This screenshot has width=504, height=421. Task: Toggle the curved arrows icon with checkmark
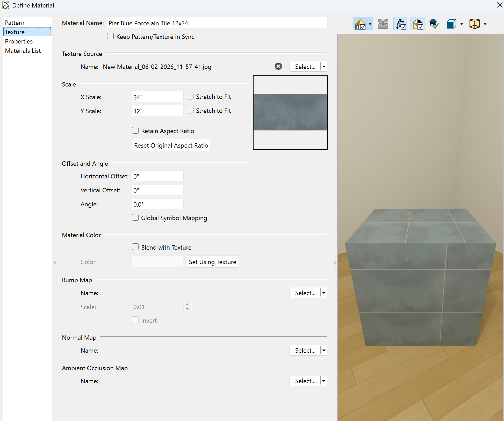pos(400,24)
